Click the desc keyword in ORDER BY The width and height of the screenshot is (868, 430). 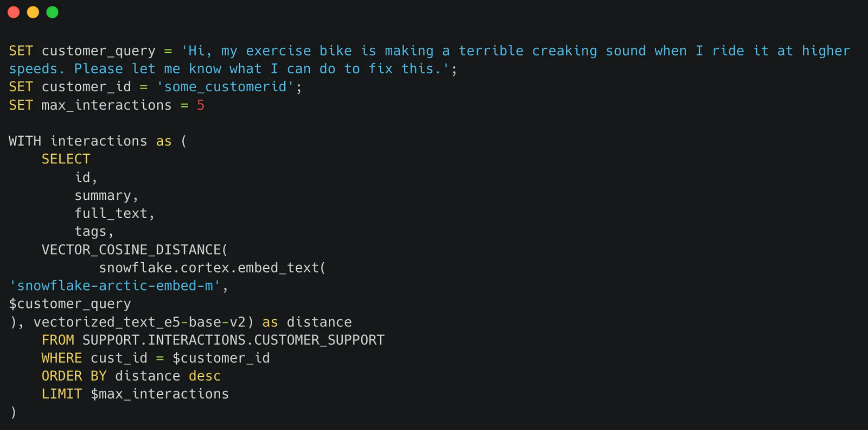[x=205, y=376]
